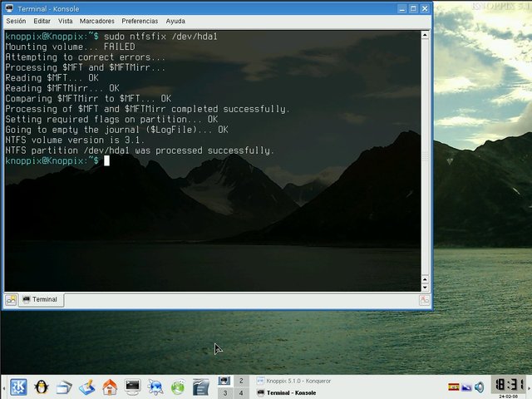Click the panel hide arrow at right edge

click(529, 387)
